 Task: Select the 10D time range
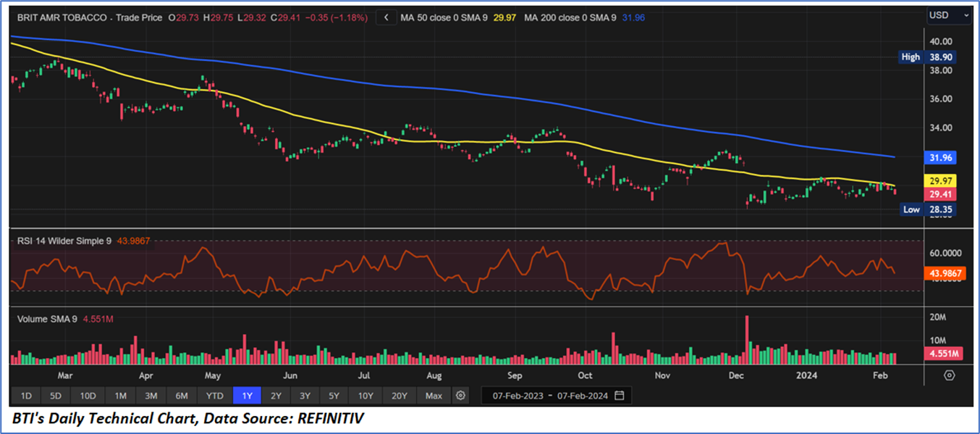(x=88, y=396)
